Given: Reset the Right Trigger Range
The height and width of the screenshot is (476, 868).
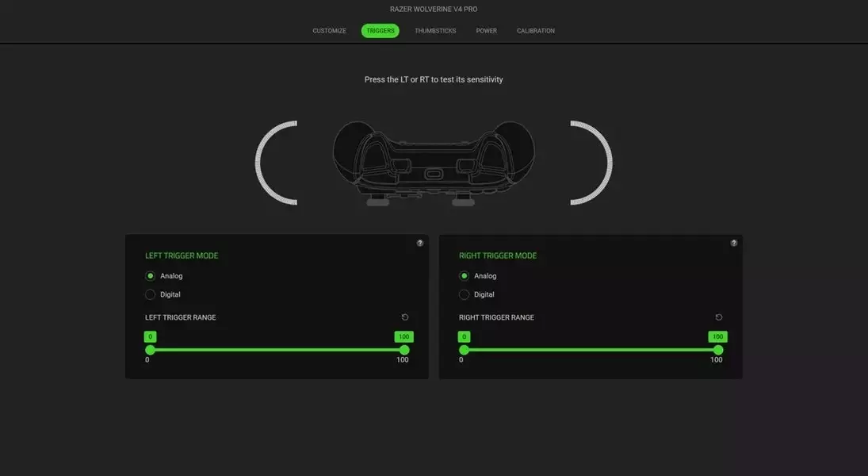Looking at the screenshot, I should pyautogui.click(x=718, y=317).
